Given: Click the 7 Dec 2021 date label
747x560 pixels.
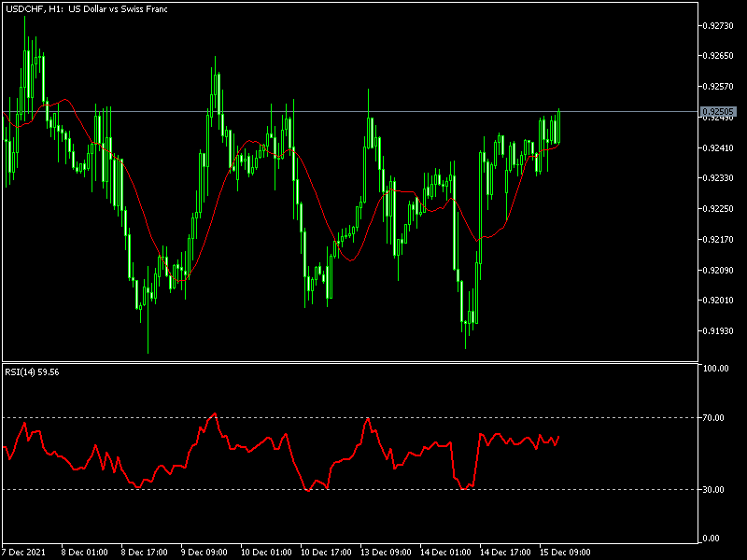Looking at the screenshot, I should 24,553.
